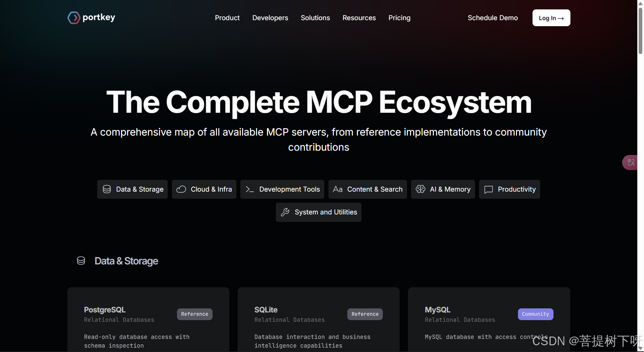
Task: Select the Data & Storage category
Action: click(x=132, y=189)
